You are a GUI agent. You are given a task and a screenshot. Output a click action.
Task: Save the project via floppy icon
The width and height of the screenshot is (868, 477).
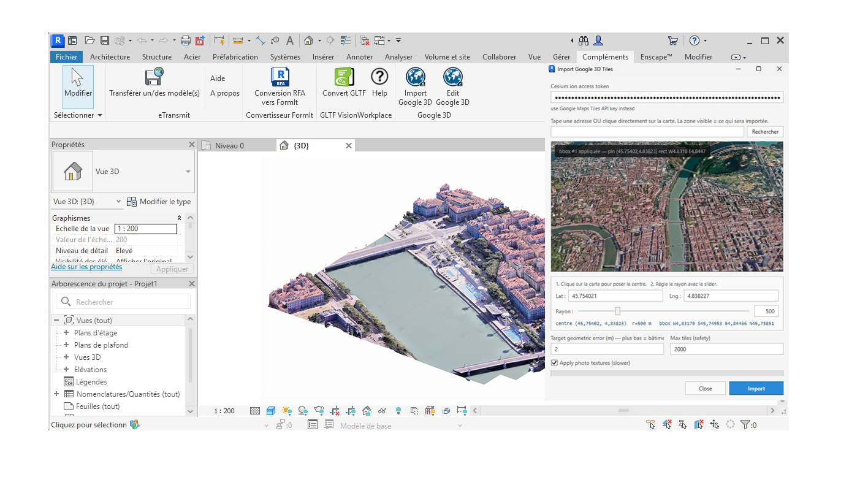pyautogui.click(x=104, y=40)
